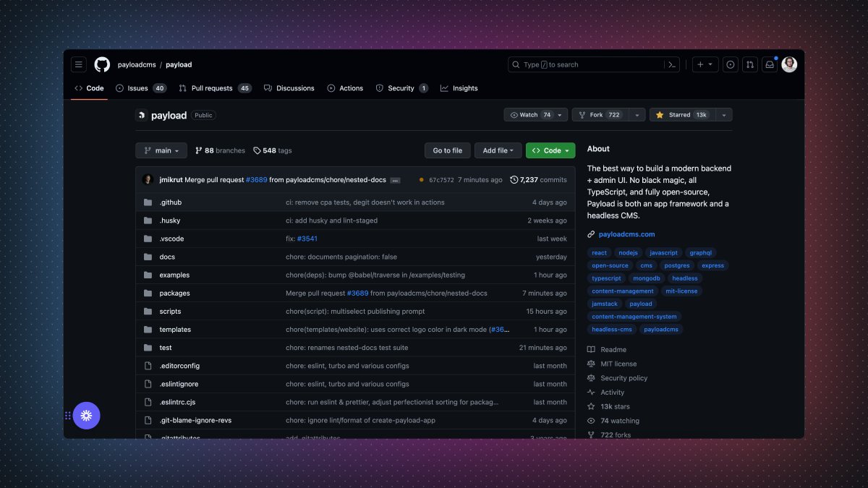Open the Actions tab
Image resolution: width=868 pixels, height=488 pixels.
point(345,88)
